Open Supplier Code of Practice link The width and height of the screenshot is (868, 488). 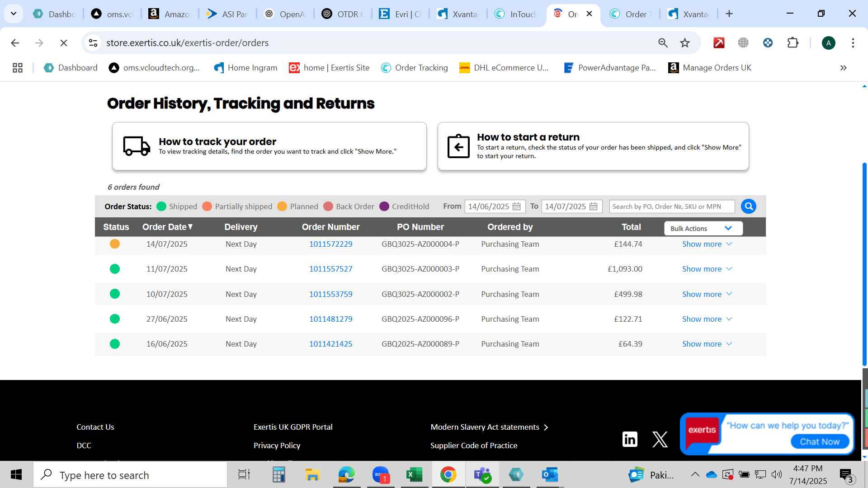(x=474, y=446)
